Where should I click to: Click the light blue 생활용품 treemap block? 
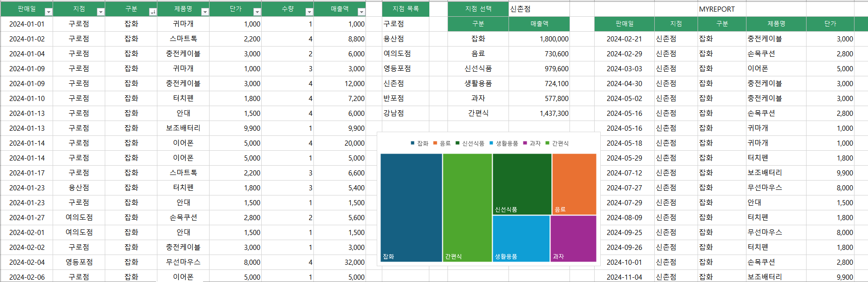pos(521,238)
